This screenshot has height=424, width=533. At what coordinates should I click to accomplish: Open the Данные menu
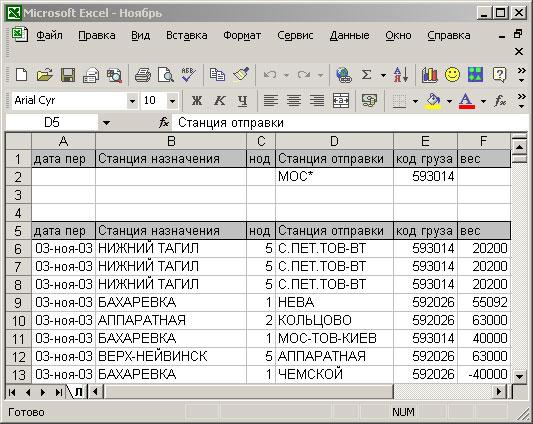click(349, 35)
